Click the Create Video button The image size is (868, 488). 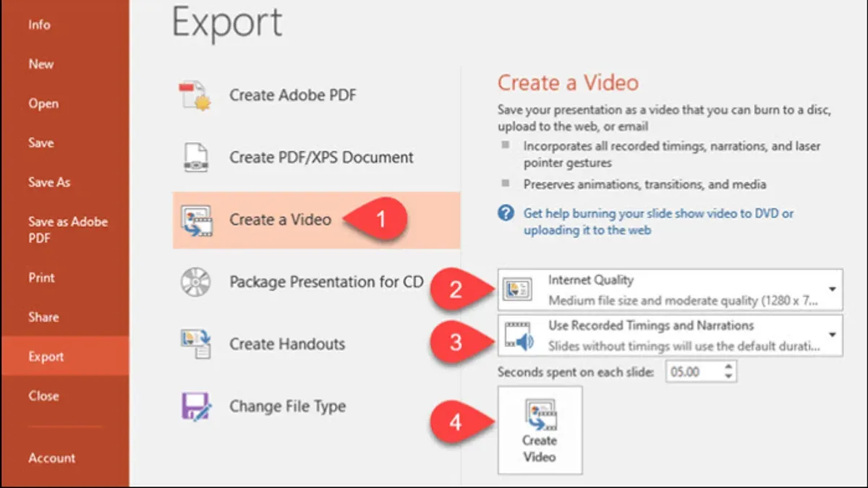point(540,430)
